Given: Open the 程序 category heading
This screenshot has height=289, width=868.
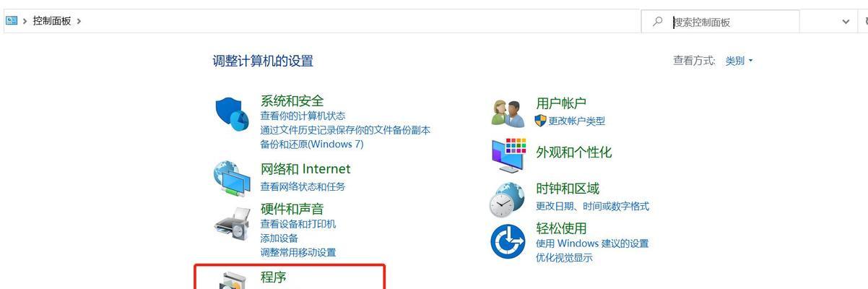Looking at the screenshot, I should pos(274,277).
